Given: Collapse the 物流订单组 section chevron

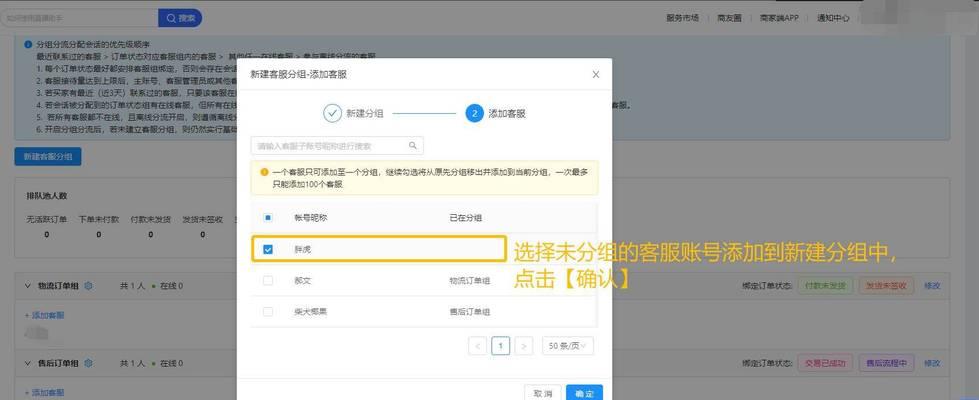Looking at the screenshot, I should 27,286.
